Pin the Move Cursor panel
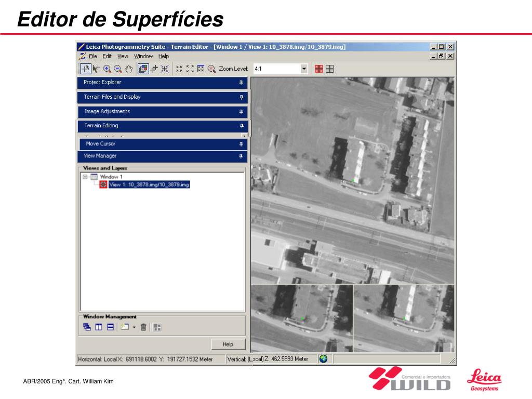Viewport: 532px width, 399px height. click(241, 144)
